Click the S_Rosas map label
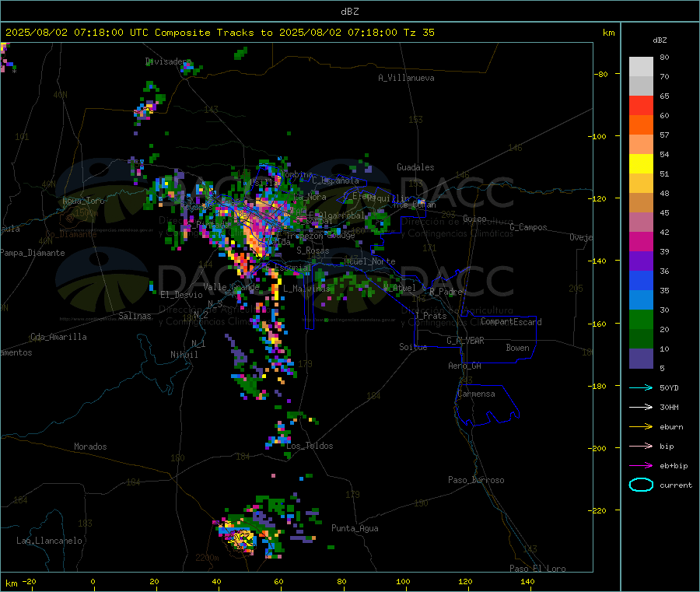 click(313, 250)
